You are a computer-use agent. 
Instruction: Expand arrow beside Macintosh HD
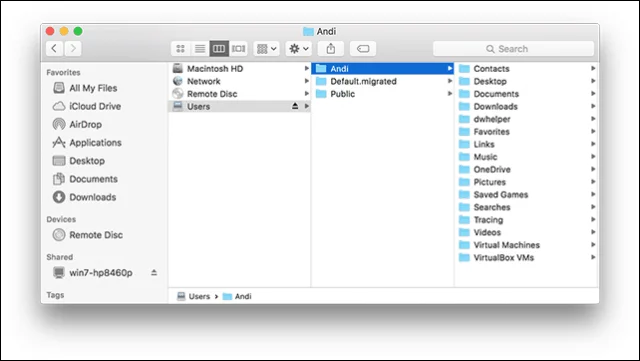click(307, 68)
